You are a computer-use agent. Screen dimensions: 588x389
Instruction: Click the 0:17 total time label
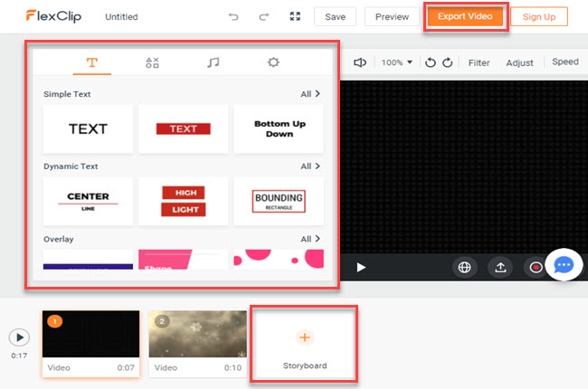click(x=19, y=356)
